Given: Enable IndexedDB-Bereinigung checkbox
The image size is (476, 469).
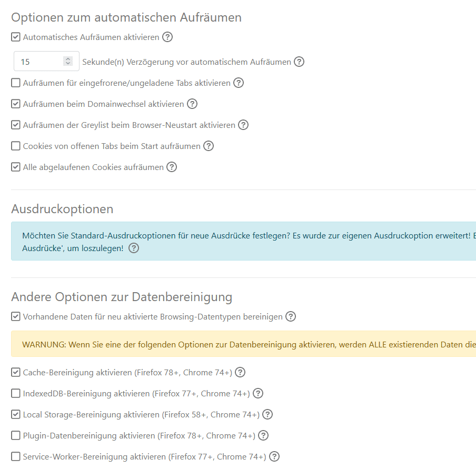Looking at the screenshot, I should tap(15, 393).
